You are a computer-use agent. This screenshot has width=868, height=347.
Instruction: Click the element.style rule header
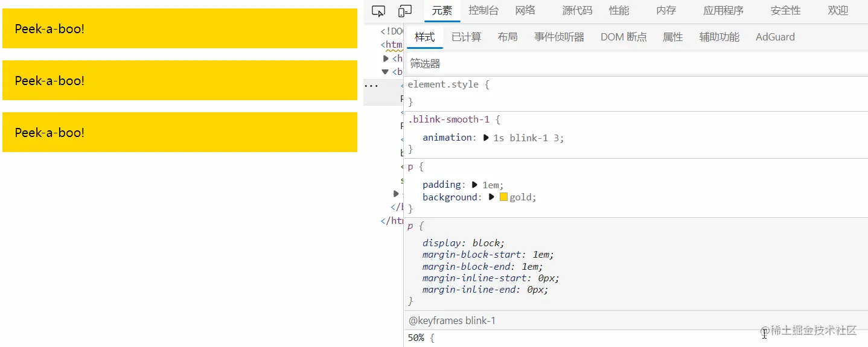(x=448, y=84)
